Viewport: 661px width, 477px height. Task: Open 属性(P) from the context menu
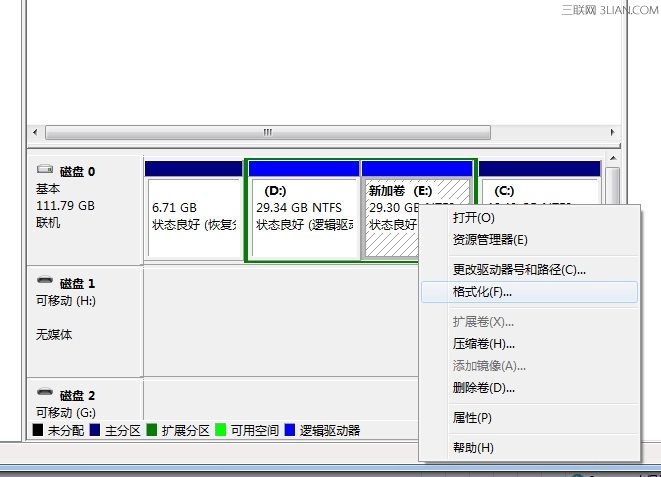[x=472, y=417]
